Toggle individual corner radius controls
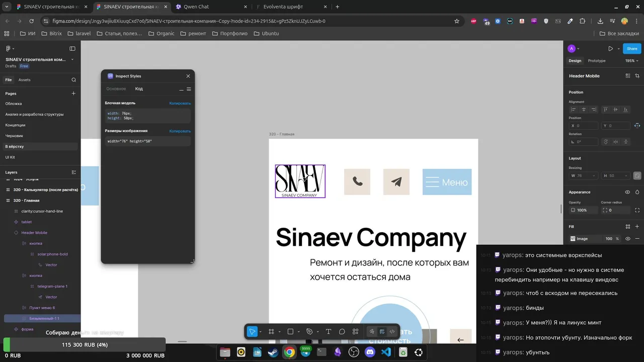 (637, 210)
